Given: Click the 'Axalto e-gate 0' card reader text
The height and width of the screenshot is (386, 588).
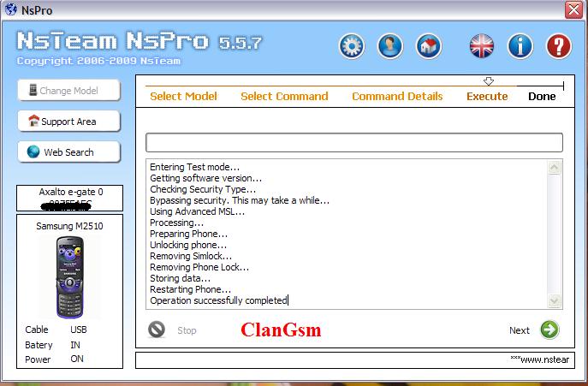Looking at the screenshot, I should 71,192.
